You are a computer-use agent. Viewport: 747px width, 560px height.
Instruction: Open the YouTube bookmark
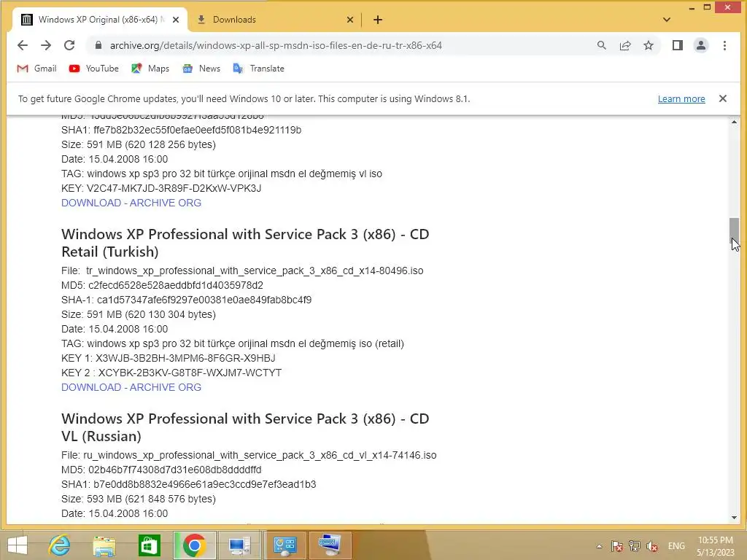94,68
